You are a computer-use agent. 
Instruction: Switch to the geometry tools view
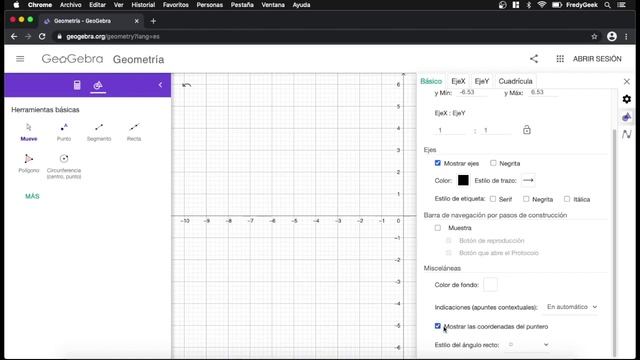[x=98, y=85]
